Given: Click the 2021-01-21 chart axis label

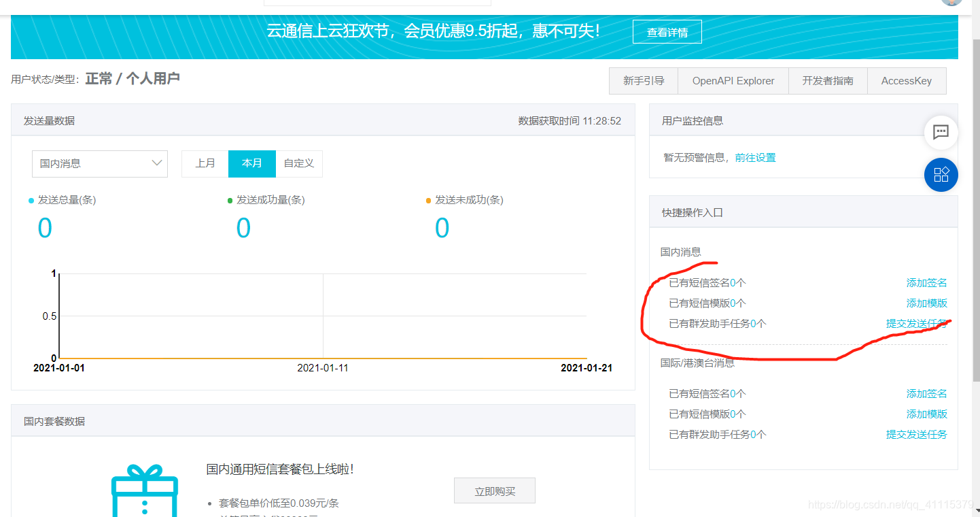Looking at the screenshot, I should click(587, 368).
